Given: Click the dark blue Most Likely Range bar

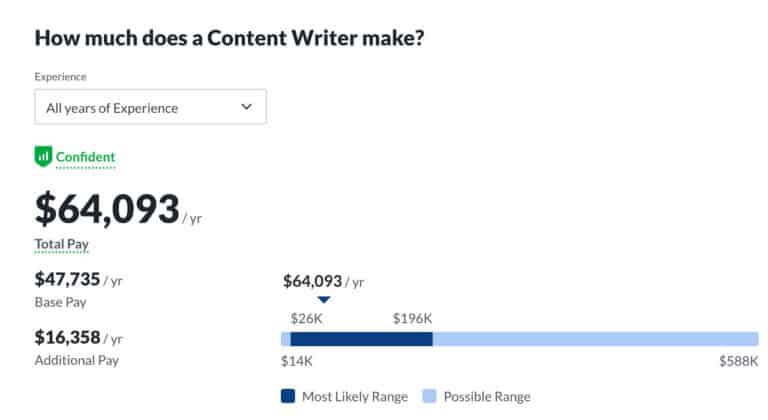Looking at the screenshot, I should click(360, 339).
